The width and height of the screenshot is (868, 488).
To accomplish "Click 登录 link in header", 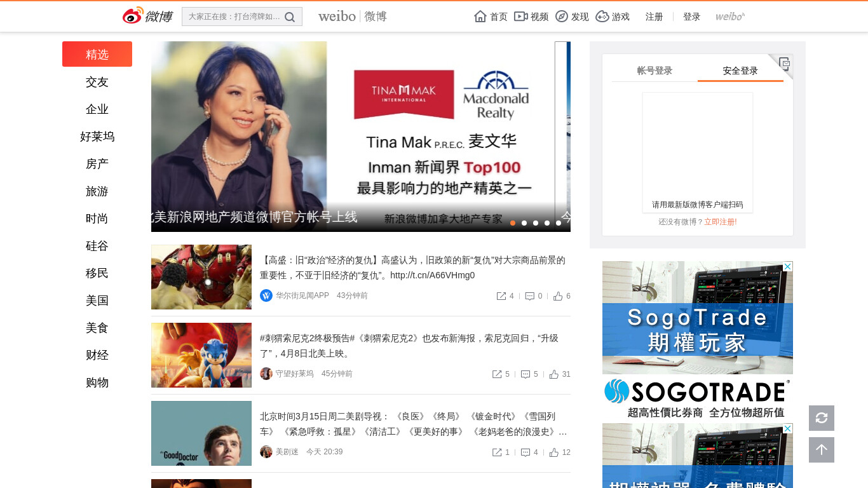I will pyautogui.click(x=692, y=17).
